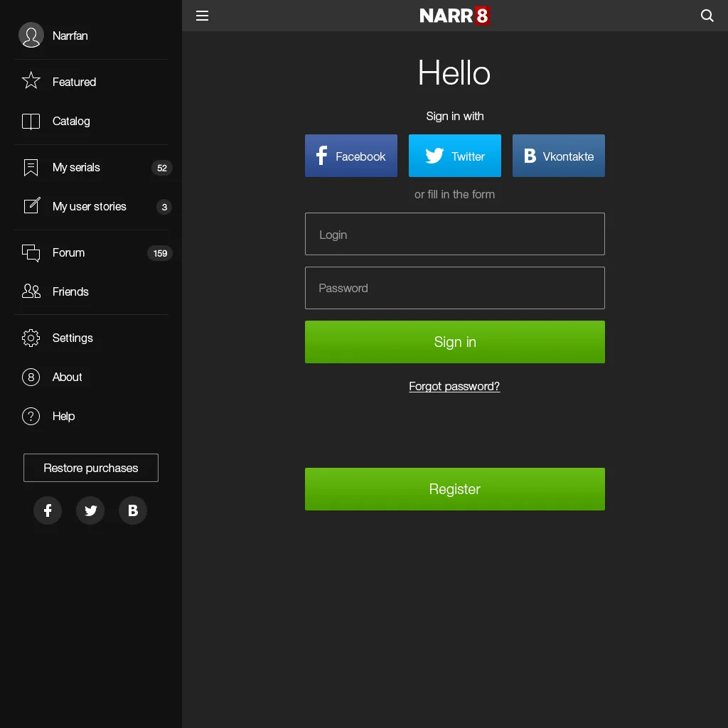Click the green Sign in button

[454, 342]
